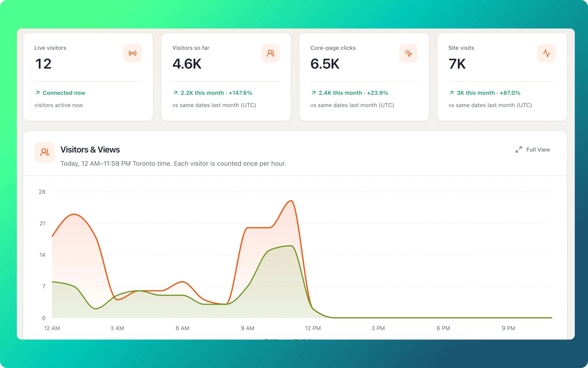
Task: Click the Visitors & Views header icon
Action: [x=45, y=152]
